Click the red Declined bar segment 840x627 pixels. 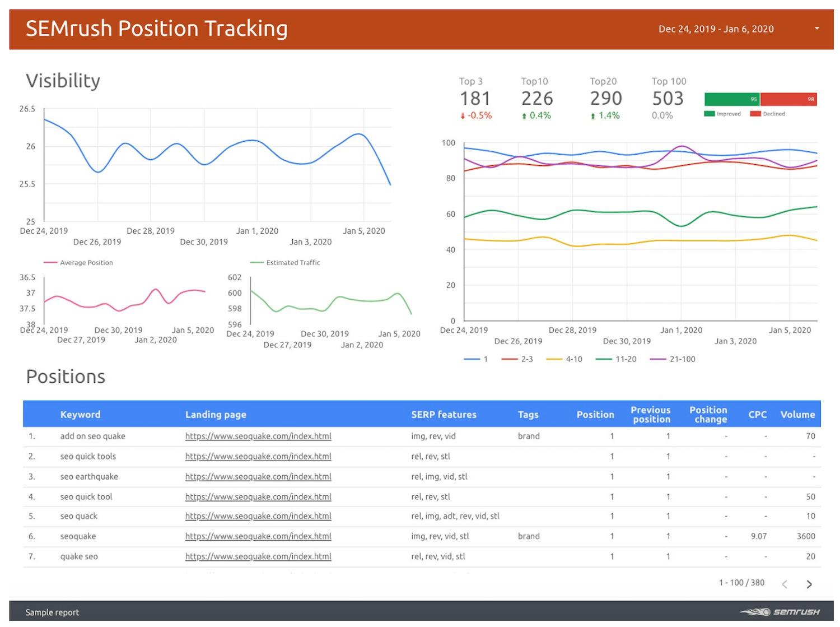(x=788, y=99)
